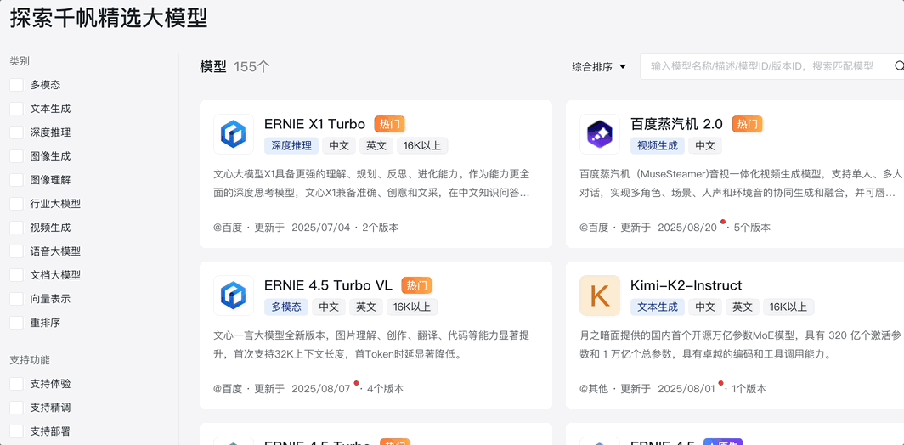
Task: Open the ERNIE X1 Turbo model title
Action: [x=315, y=124]
